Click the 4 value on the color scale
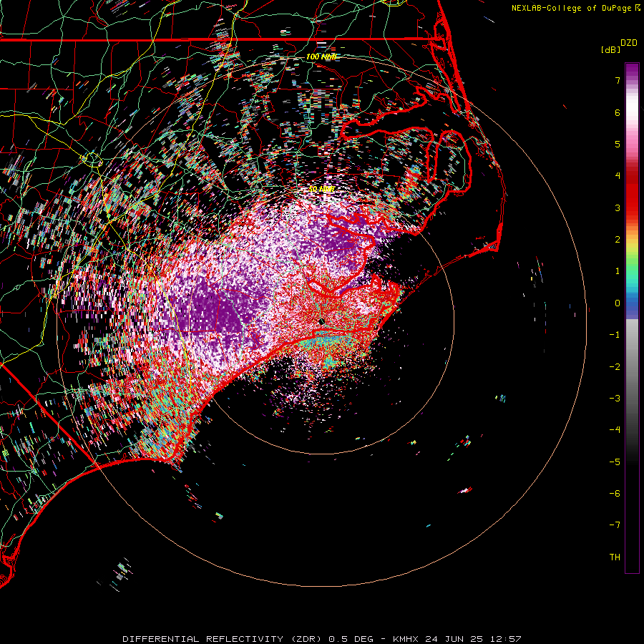644x644 pixels. (x=618, y=176)
